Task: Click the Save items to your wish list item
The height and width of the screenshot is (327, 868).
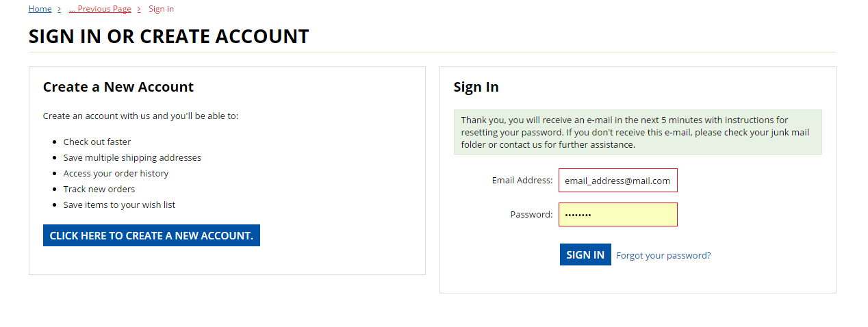Action: (119, 205)
